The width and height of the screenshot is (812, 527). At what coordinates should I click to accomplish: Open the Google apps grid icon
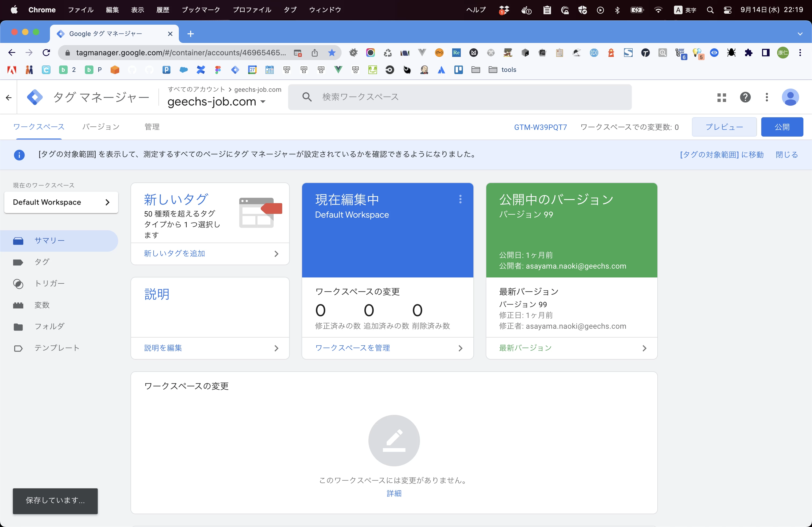pyautogui.click(x=722, y=97)
